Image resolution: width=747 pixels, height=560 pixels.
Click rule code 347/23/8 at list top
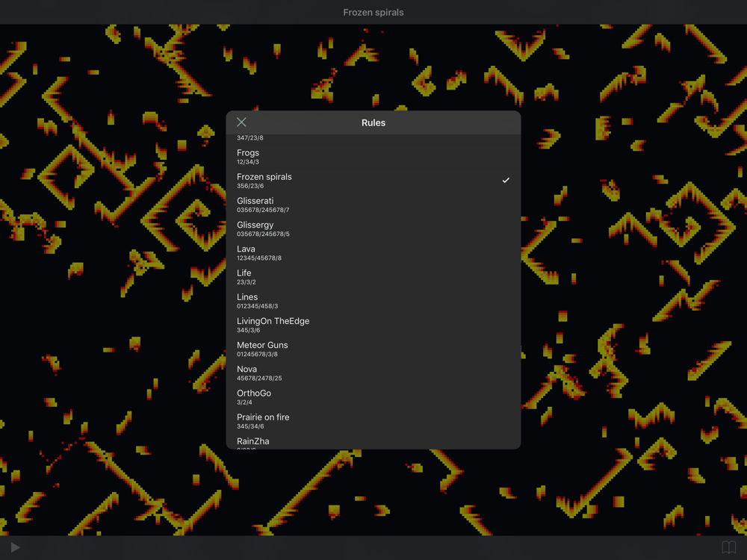tap(250, 137)
